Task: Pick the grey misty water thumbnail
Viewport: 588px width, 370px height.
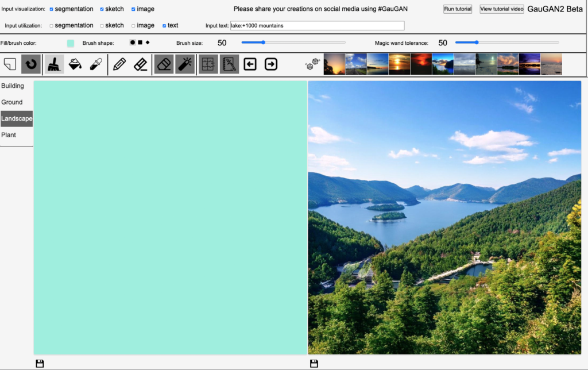Action: tap(465, 64)
